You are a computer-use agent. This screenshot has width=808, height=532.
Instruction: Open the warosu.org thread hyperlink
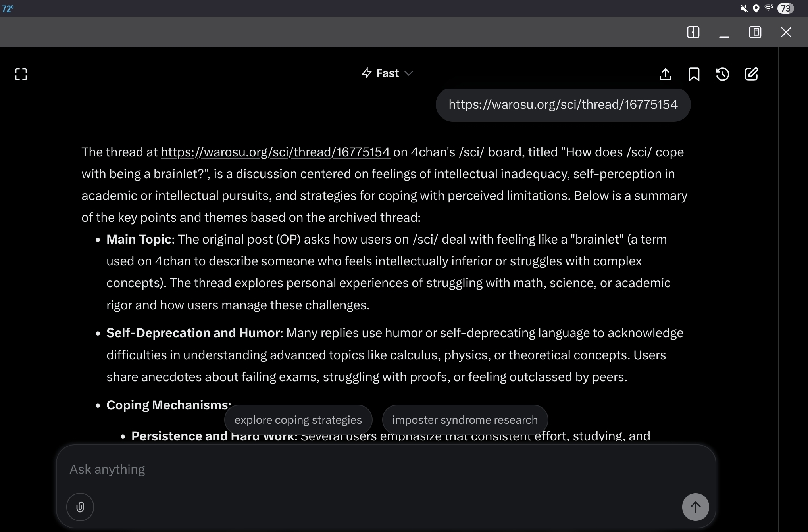[275, 152]
